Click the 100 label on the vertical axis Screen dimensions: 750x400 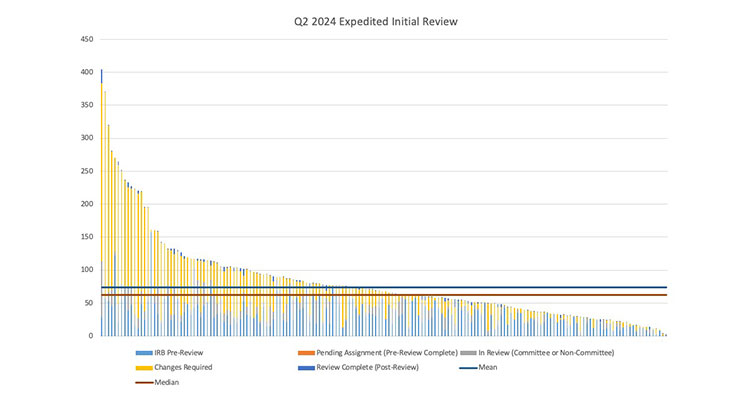tap(87, 270)
